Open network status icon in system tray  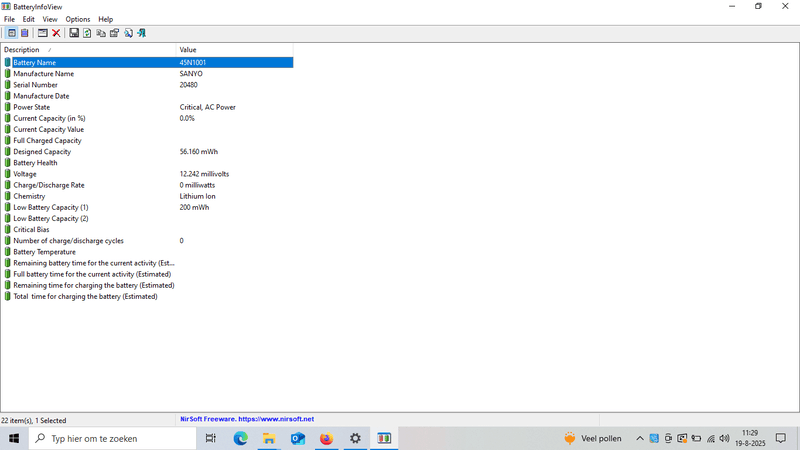click(711, 438)
